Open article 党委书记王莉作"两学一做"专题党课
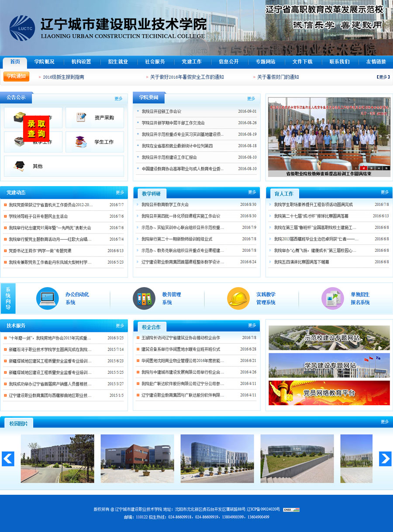Viewport: 393px width, 532px height. tap(40, 250)
